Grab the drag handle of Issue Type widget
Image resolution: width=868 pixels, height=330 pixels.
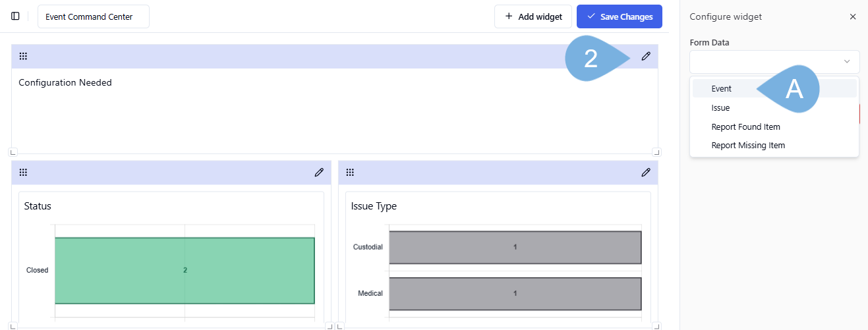(350, 173)
